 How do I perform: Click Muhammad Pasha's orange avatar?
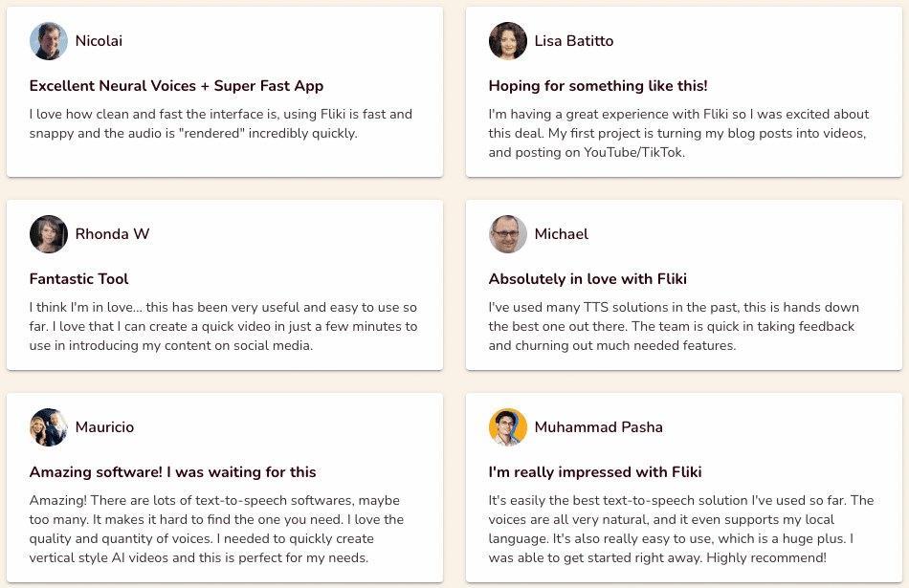click(508, 427)
